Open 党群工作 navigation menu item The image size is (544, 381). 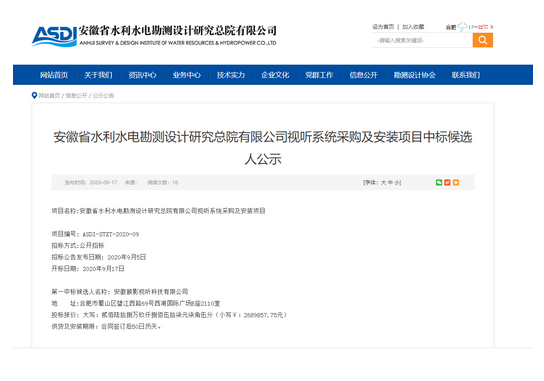[x=319, y=75]
